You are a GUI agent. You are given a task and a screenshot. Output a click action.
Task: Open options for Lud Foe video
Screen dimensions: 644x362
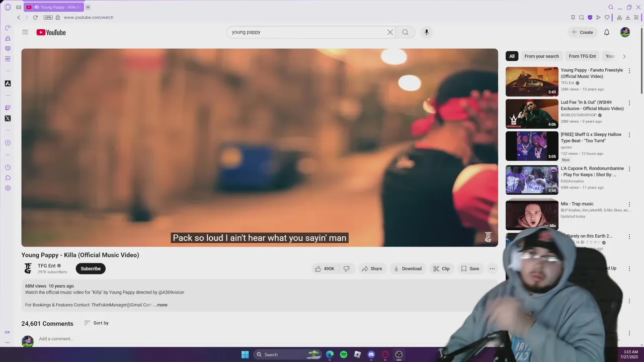point(629,103)
